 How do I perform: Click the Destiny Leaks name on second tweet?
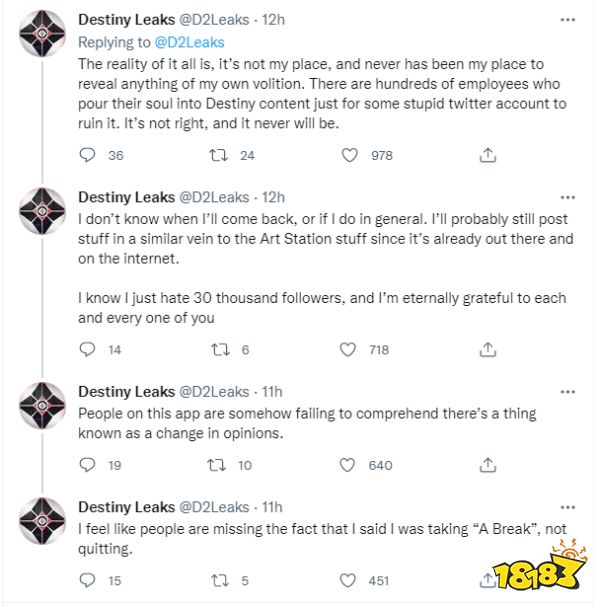(125, 197)
